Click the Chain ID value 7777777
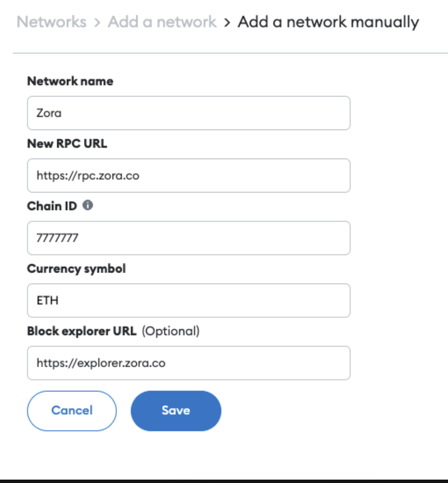Screen dimensions: 448x483 pyautogui.click(x=57, y=238)
